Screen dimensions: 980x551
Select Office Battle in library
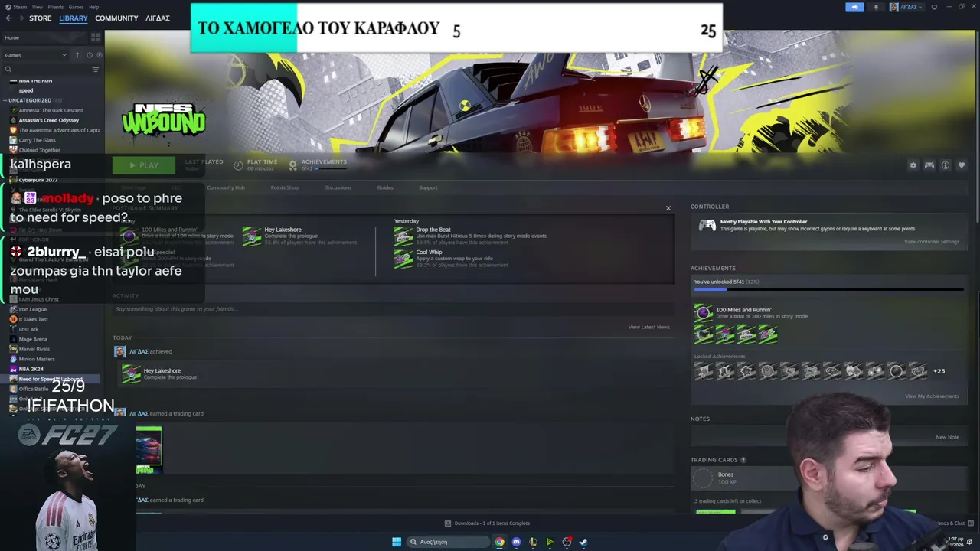(x=34, y=389)
